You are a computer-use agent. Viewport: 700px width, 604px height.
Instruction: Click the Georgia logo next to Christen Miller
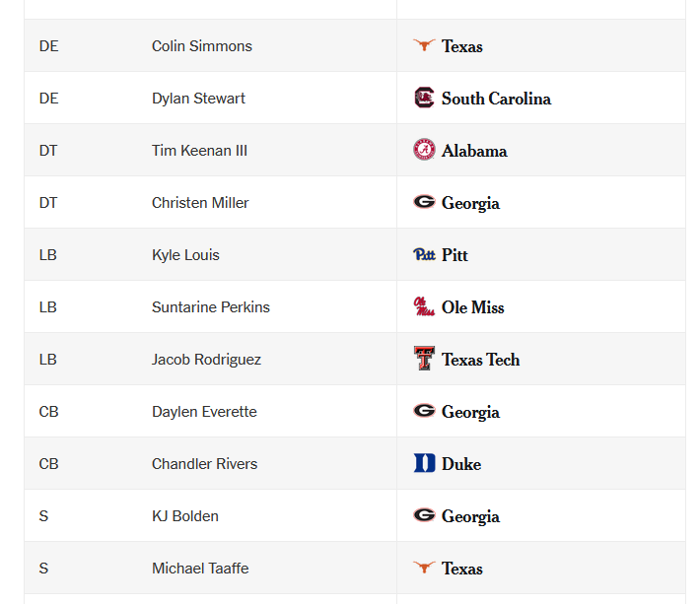coord(424,202)
